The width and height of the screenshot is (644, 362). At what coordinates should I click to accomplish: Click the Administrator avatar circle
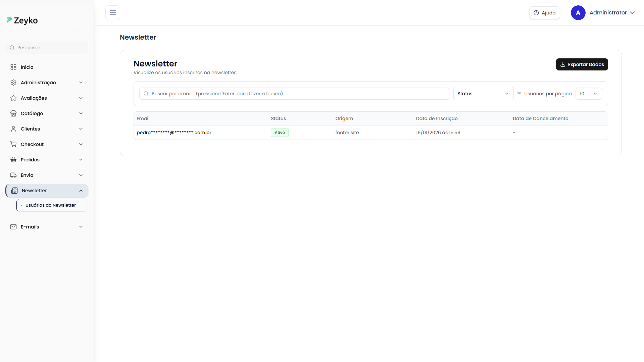(578, 13)
